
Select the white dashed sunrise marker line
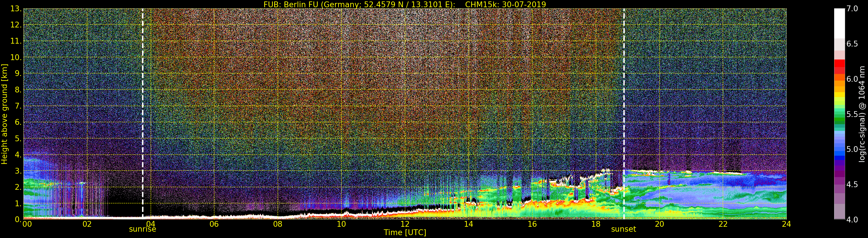[143, 113]
